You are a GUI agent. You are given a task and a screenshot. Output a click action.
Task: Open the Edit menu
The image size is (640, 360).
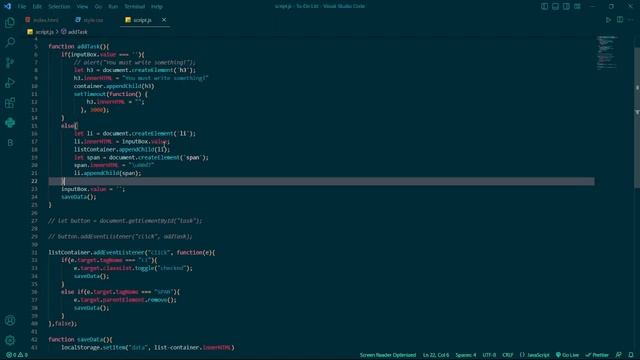(37, 7)
